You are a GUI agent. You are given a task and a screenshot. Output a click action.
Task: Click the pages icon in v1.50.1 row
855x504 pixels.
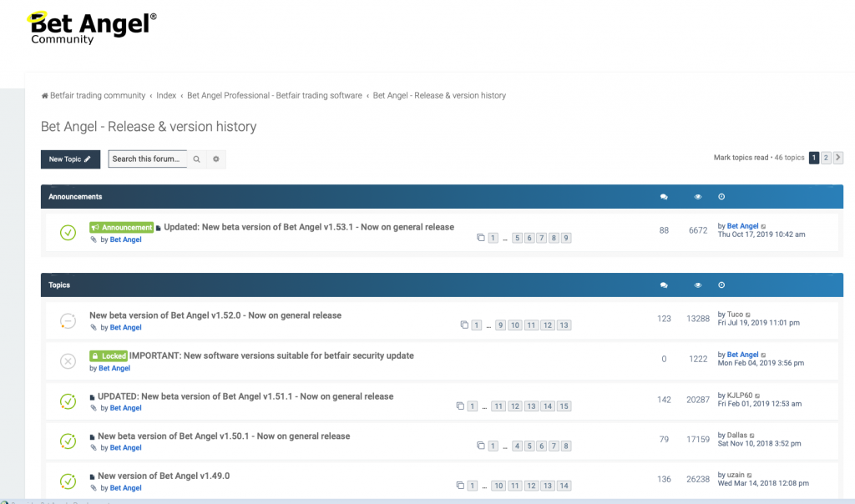pos(480,446)
